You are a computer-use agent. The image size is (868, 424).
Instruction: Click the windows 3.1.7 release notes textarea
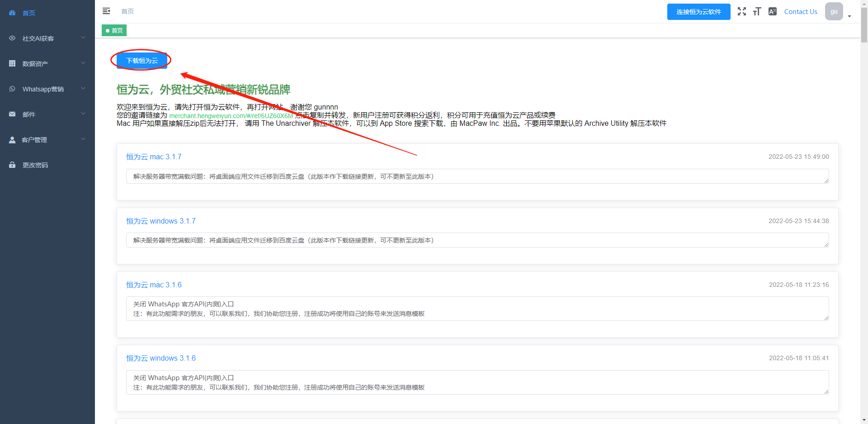[x=477, y=240]
